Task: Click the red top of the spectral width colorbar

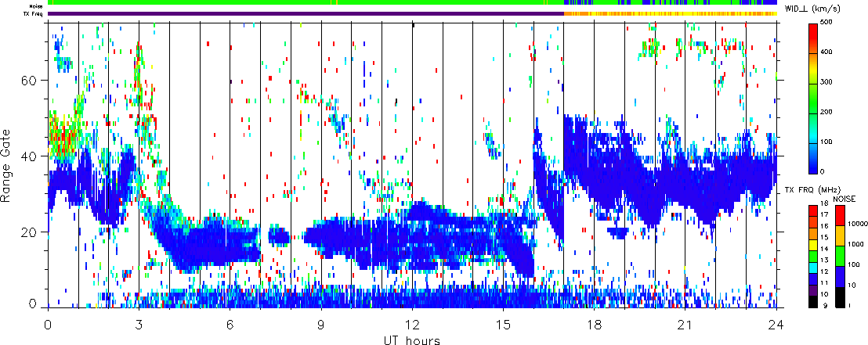Action: pyautogui.click(x=814, y=29)
